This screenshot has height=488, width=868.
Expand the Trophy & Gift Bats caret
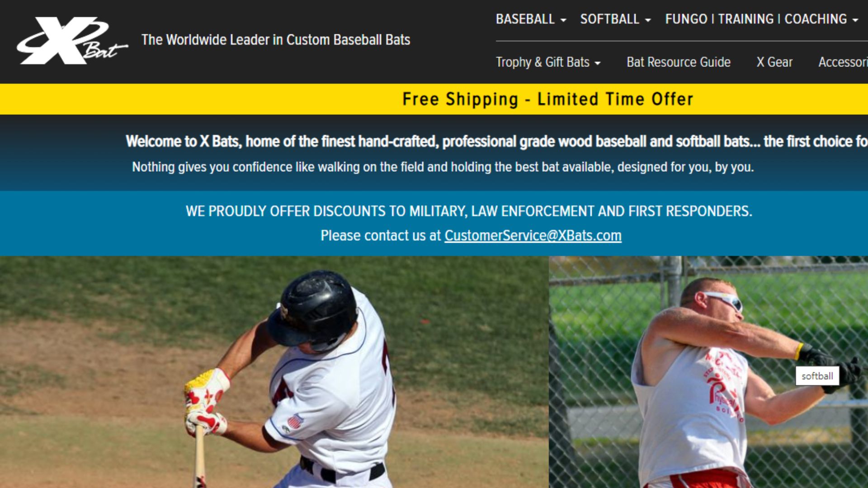tap(598, 63)
